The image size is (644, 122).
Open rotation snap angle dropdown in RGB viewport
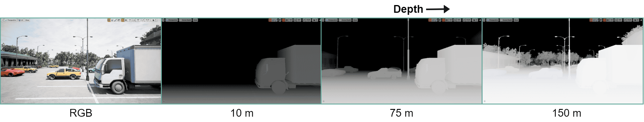point(138,20)
